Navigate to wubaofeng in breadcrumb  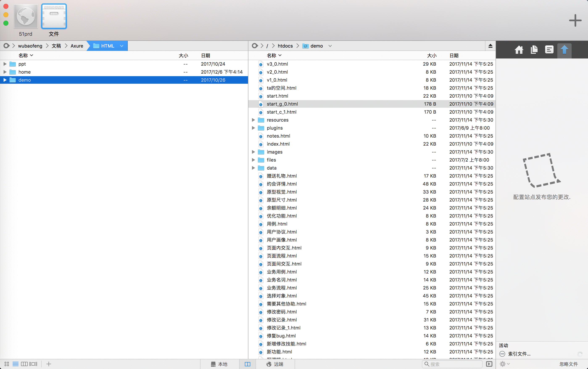(x=30, y=46)
